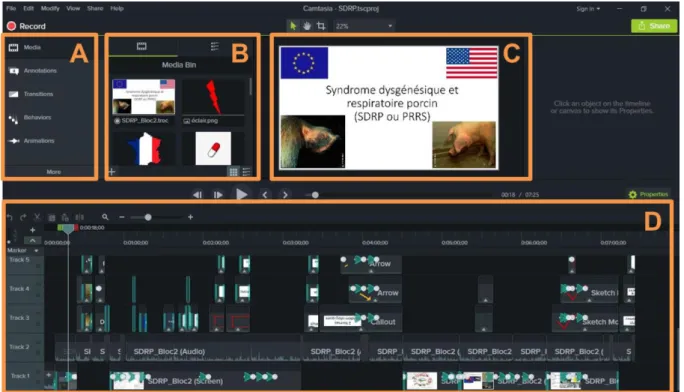Select the Media tool panel

[32, 47]
